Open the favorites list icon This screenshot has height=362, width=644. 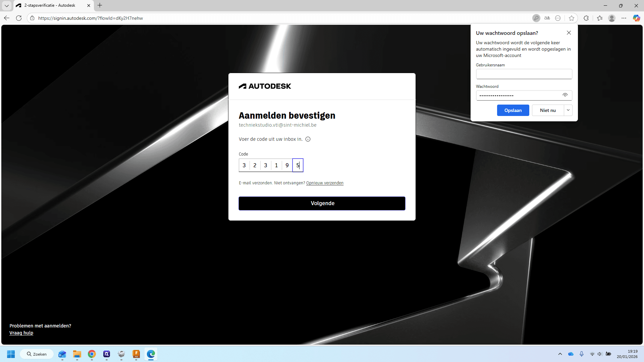(x=600, y=18)
